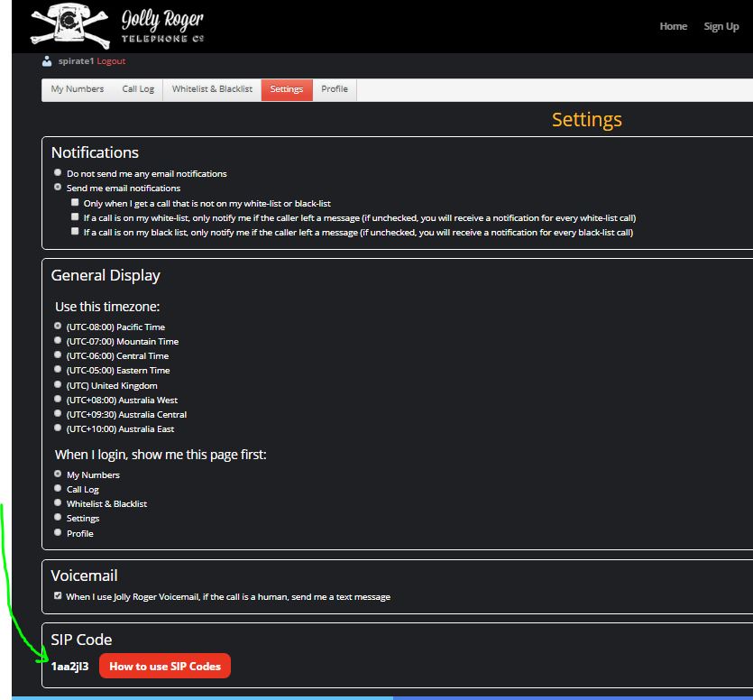Open the Home link in header

pos(673,26)
